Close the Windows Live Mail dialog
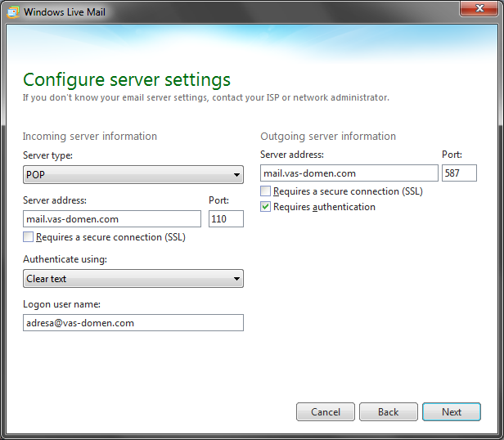The width and height of the screenshot is (504, 440). click(x=479, y=8)
